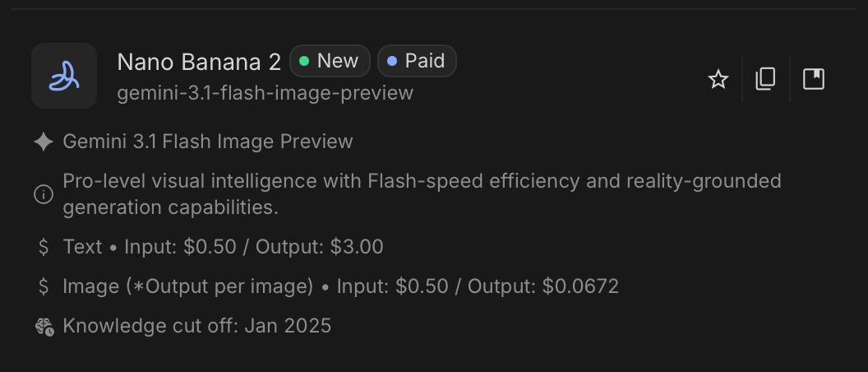Click the Pro-level visual intelligence description text
868x372 pixels.
pyautogui.click(x=422, y=193)
